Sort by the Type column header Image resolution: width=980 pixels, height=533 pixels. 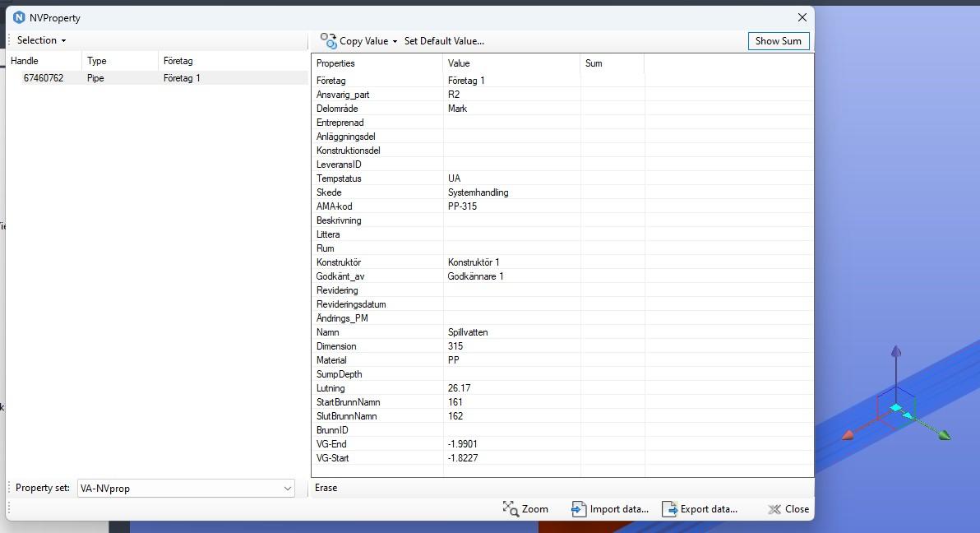119,61
